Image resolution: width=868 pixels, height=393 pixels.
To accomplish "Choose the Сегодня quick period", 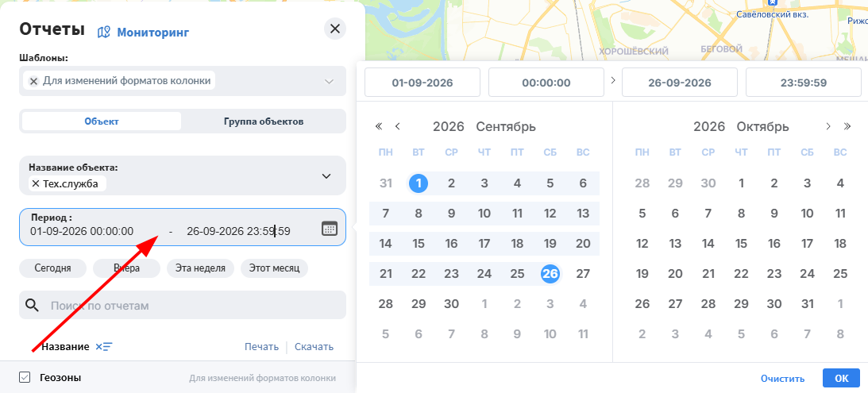I will point(52,268).
